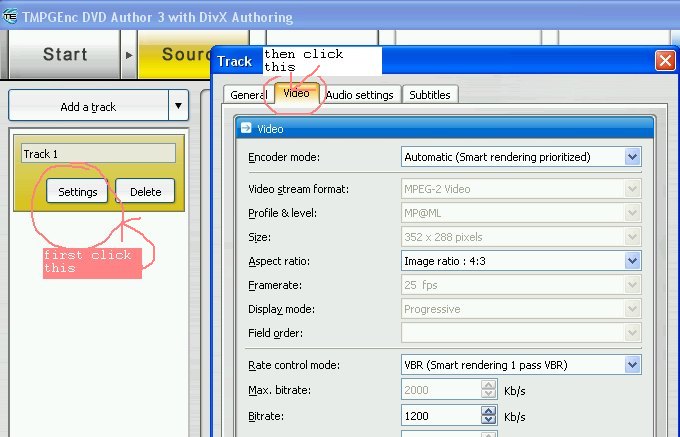Click the Encoder mode label
Image resolution: width=680 pixels, height=437 pixels.
284,157
